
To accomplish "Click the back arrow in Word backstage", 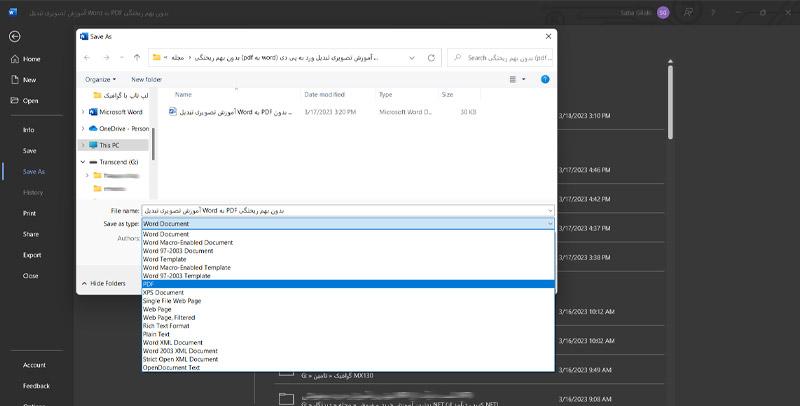I will [15, 36].
